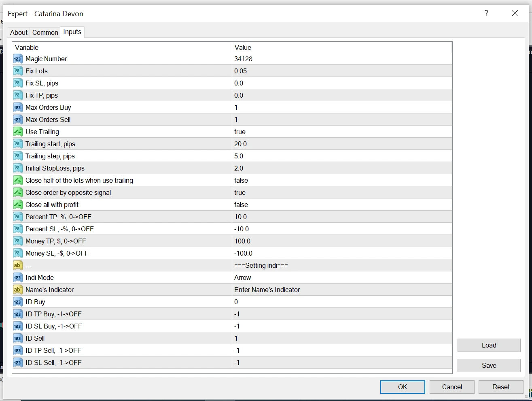532x401 pixels.
Task: Click the Close half of the lots boolean icon
Action: [x=17, y=180]
